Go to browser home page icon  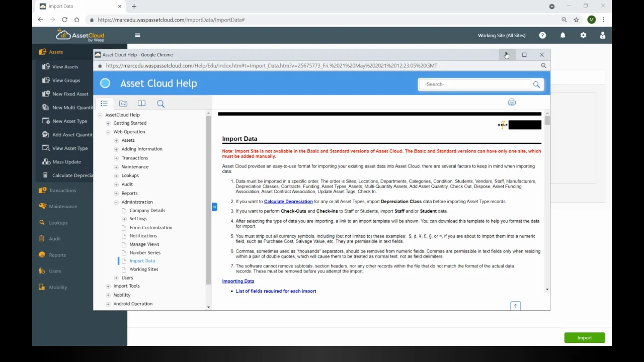[x=76, y=20]
